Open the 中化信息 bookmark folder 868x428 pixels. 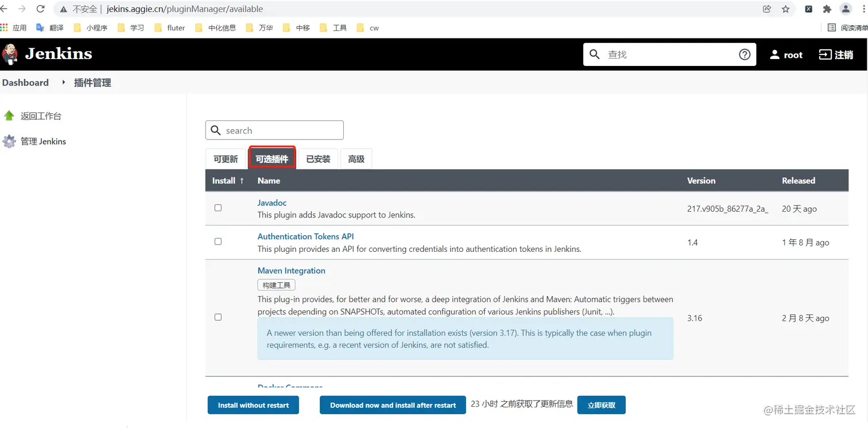216,28
